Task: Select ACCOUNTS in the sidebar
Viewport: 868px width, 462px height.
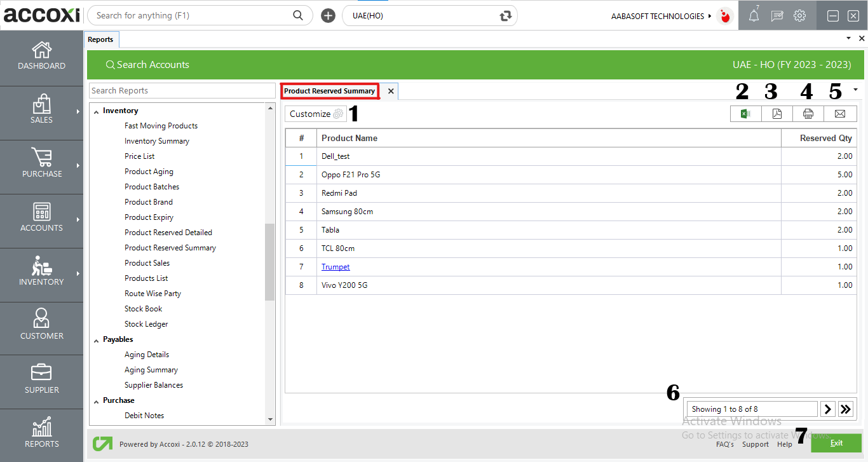Action: [41, 221]
